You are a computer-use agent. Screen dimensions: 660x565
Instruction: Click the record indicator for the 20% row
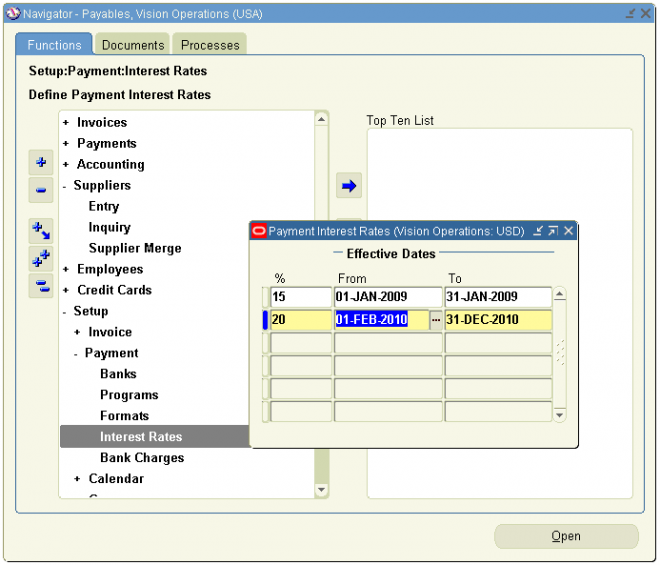tap(265, 320)
